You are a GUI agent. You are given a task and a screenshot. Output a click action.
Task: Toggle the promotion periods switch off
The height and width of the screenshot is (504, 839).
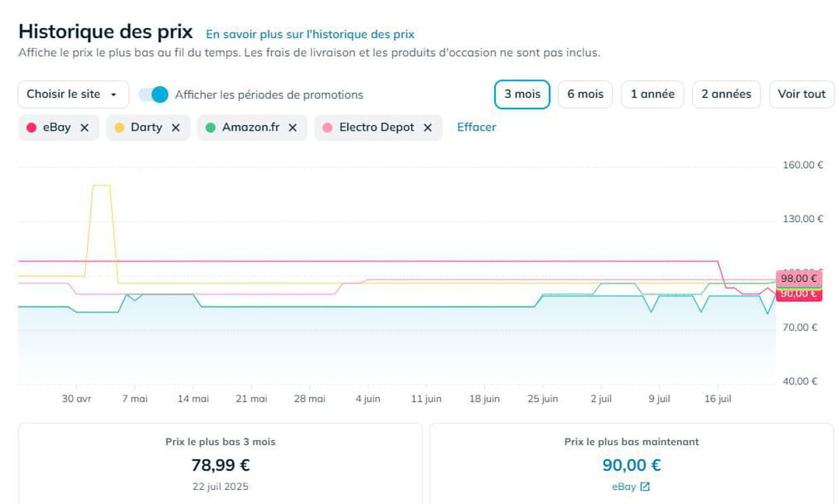tap(153, 95)
